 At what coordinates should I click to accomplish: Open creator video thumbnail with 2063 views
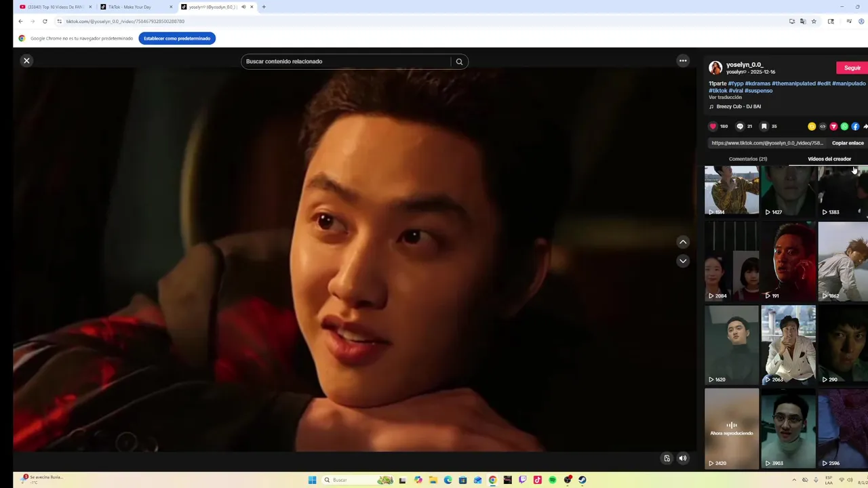coord(788,344)
